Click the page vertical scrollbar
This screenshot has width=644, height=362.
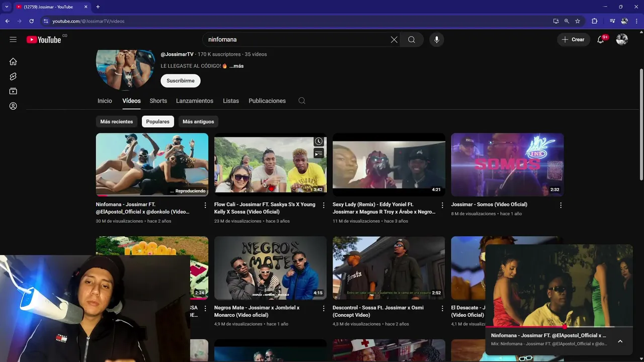point(641,125)
